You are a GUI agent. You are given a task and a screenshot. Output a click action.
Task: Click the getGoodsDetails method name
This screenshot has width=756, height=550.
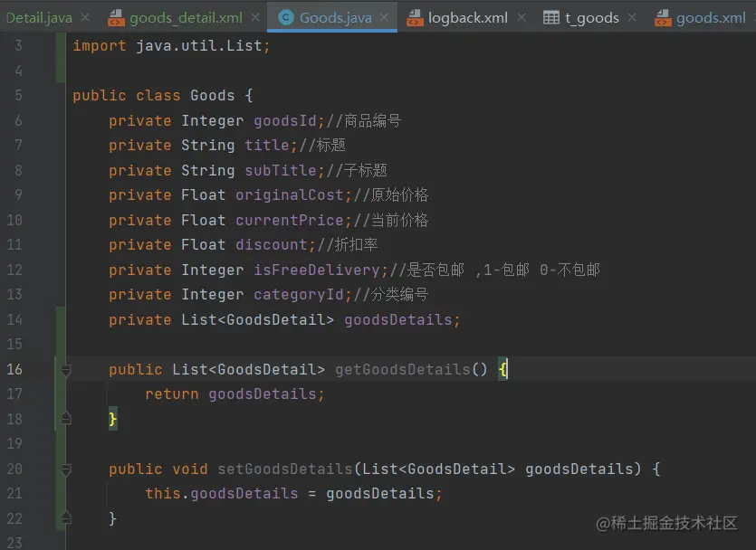point(403,369)
